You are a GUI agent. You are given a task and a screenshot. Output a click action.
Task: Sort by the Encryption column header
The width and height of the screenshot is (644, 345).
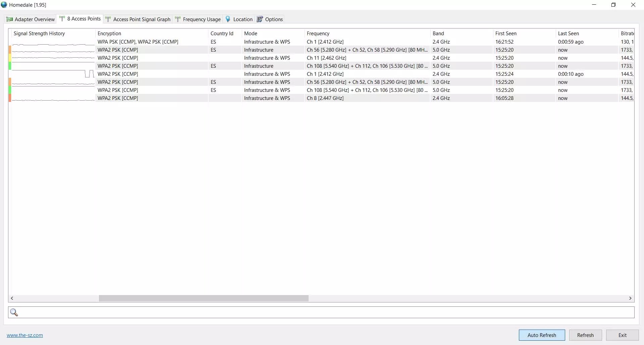click(x=109, y=34)
